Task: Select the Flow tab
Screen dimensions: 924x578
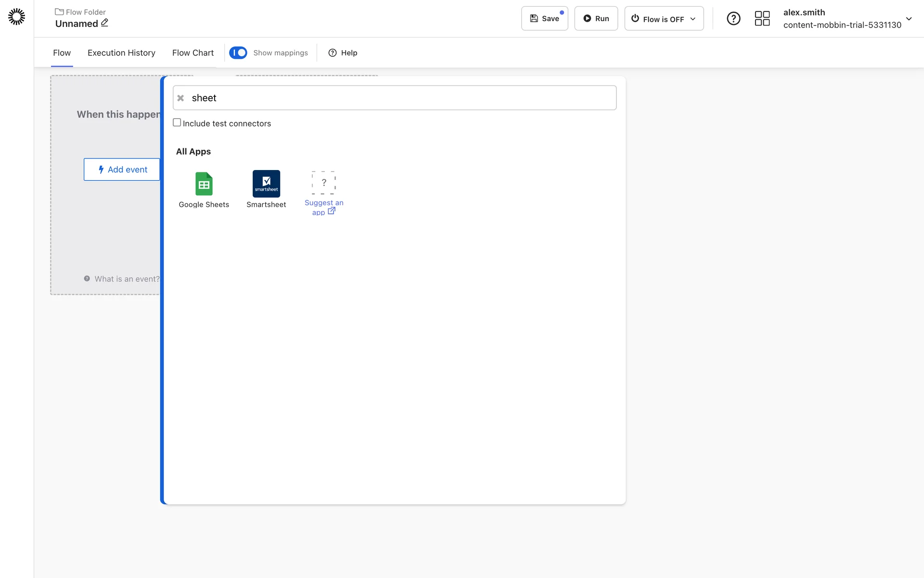Action: click(x=62, y=53)
